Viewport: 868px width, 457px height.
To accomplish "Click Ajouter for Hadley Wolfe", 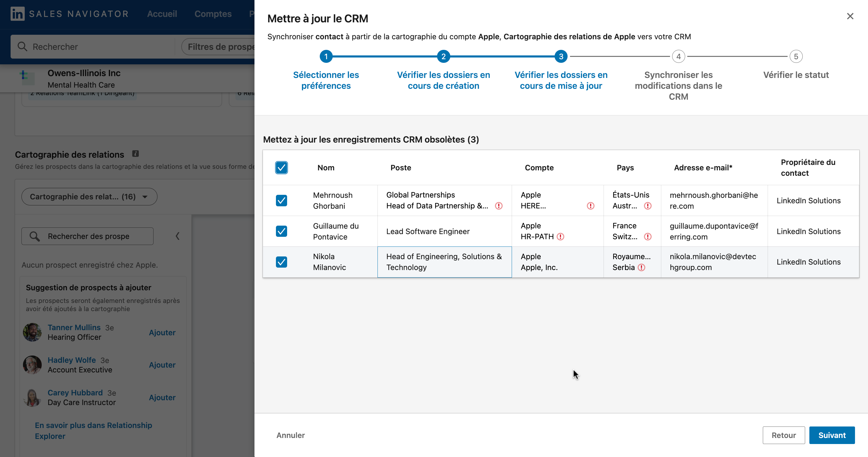I will click(x=162, y=365).
